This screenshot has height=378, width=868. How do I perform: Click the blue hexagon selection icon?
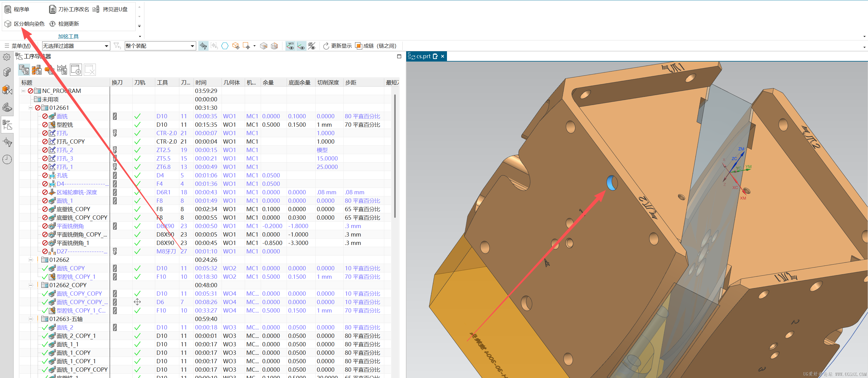[225, 46]
